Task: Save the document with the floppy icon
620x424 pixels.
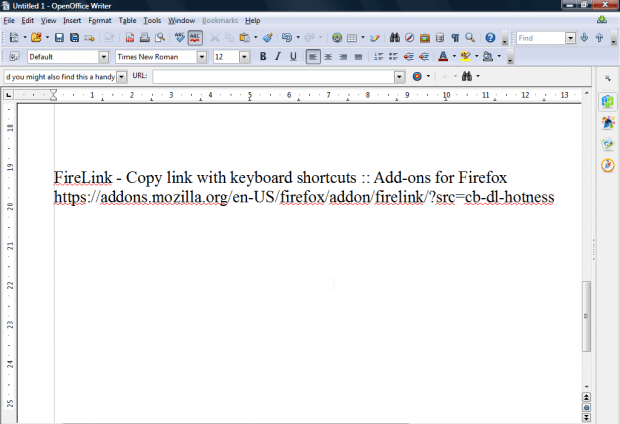Action: [59, 38]
